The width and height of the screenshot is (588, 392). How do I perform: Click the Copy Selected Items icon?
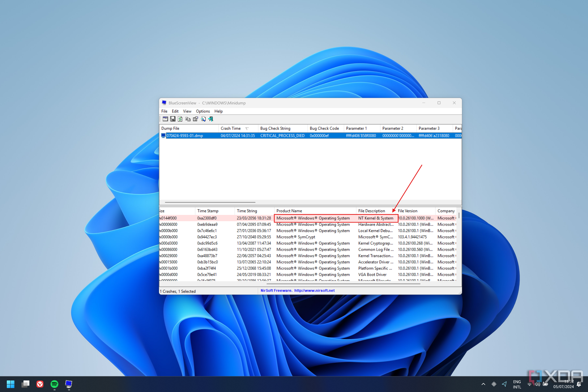pos(188,119)
